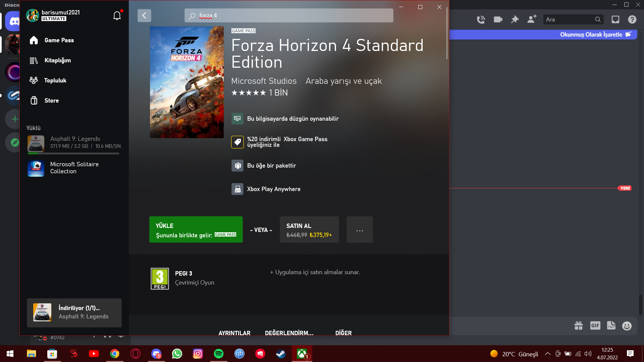This screenshot has width=644, height=362.
Task: Open File Explorer from taskbar
Action: point(31,354)
